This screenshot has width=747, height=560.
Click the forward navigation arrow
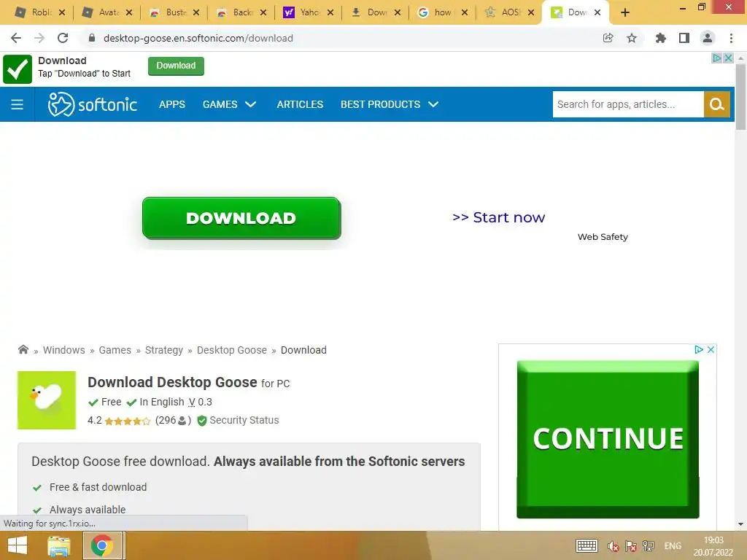tap(39, 38)
